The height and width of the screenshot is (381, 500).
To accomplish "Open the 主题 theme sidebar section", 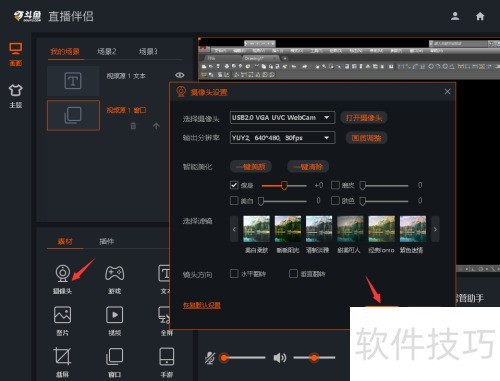I will tap(16, 96).
